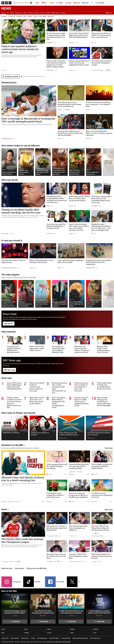Open the Instagram social icon
Viewport: 114px width, 644px height.
(7, 582)
